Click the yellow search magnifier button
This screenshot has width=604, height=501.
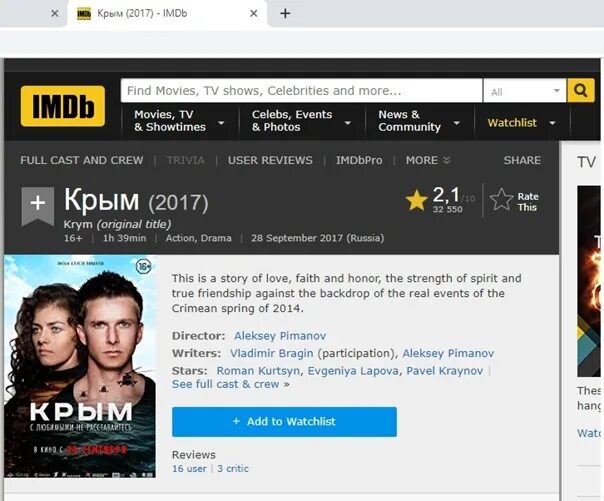click(581, 90)
